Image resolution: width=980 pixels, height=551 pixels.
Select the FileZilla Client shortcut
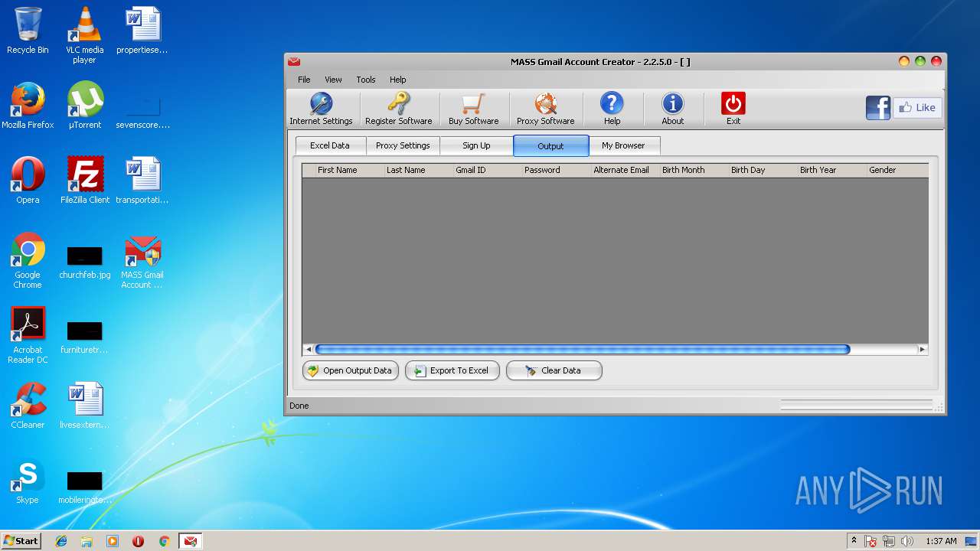[x=84, y=181]
